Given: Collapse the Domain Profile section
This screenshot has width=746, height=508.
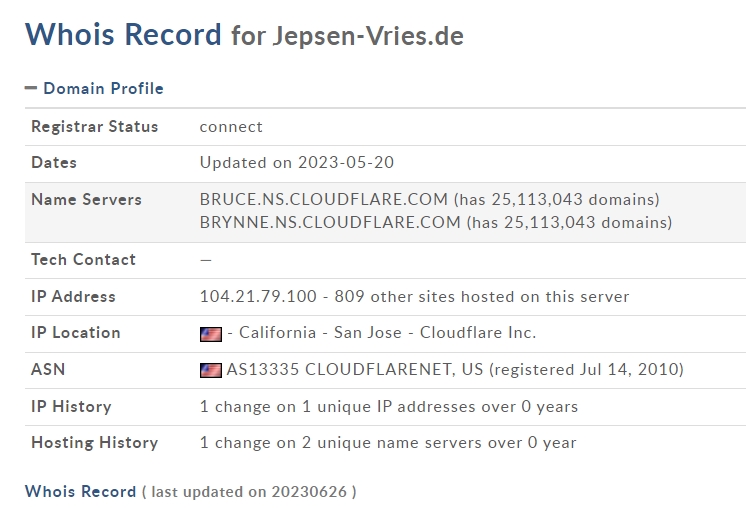Looking at the screenshot, I should [31, 88].
